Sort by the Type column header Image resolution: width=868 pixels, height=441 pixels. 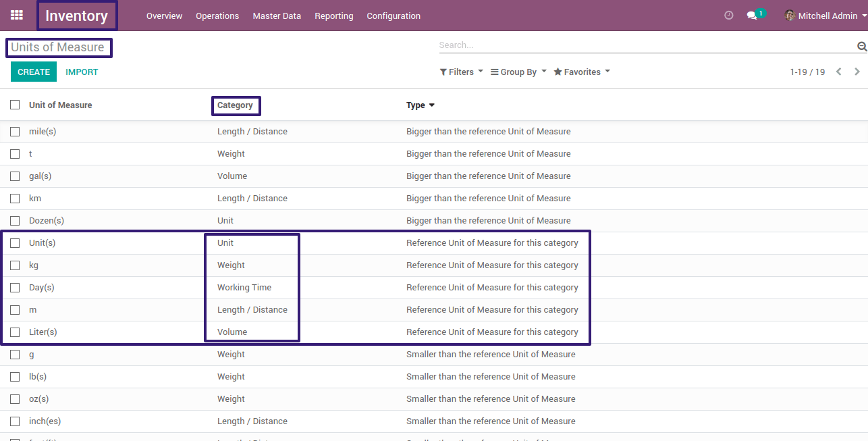[x=420, y=105]
